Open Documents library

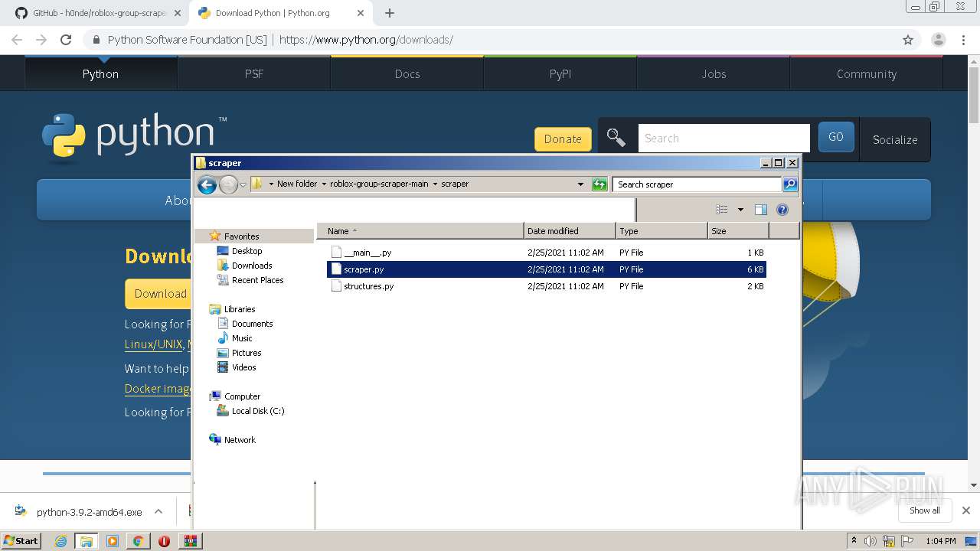coord(252,324)
